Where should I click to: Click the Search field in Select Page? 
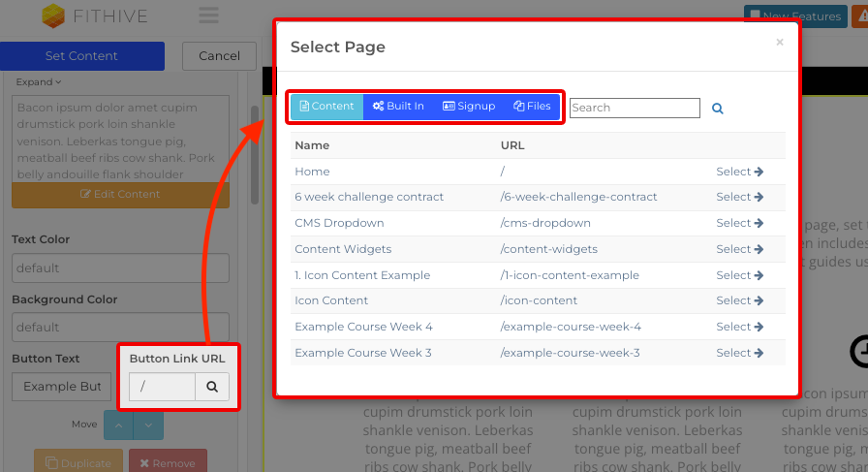click(635, 108)
